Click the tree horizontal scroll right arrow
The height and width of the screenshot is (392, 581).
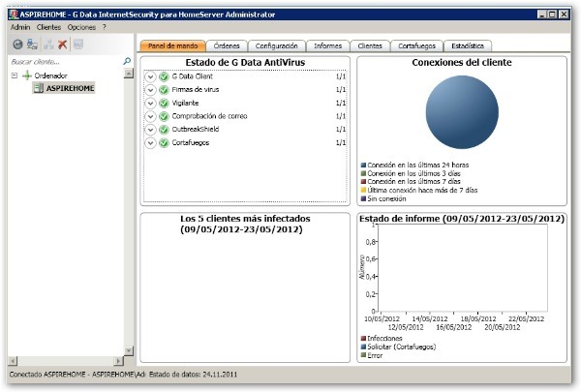pyautogui.click(x=118, y=361)
